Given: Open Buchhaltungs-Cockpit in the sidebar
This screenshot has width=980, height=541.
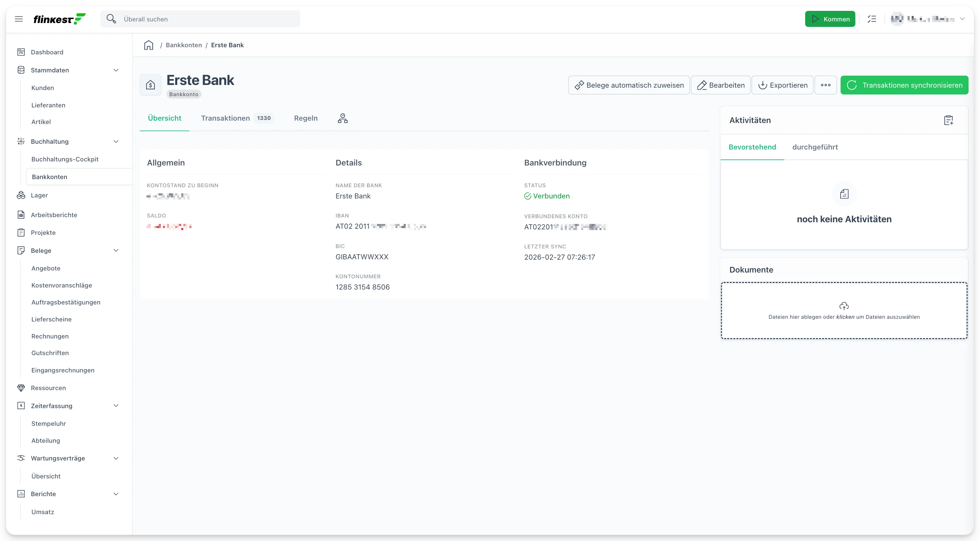Looking at the screenshot, I should 65,159.
